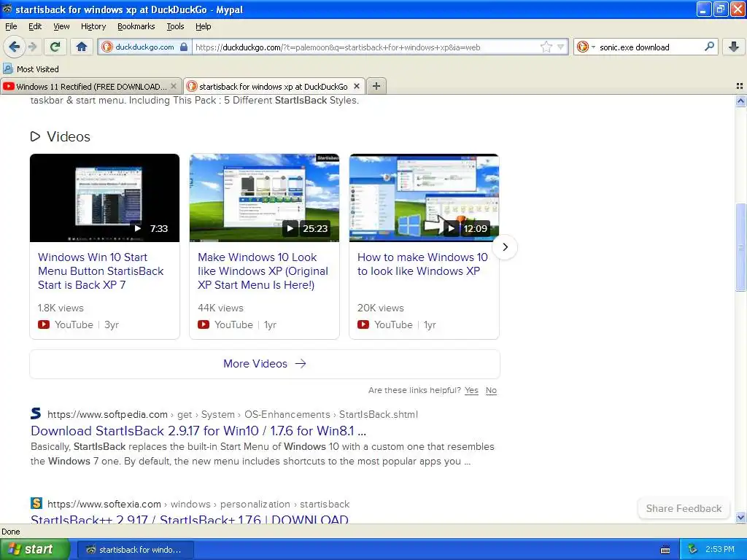Open the File menu
Image resolution: width=747 pixels, height=560 pixels.
11,26
